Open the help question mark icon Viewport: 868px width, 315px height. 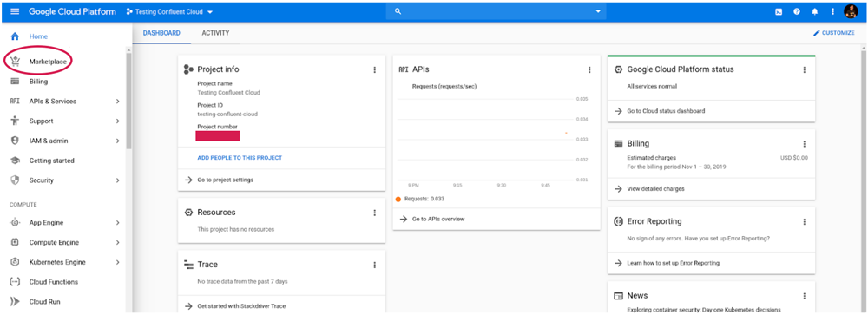pos(797,11)
